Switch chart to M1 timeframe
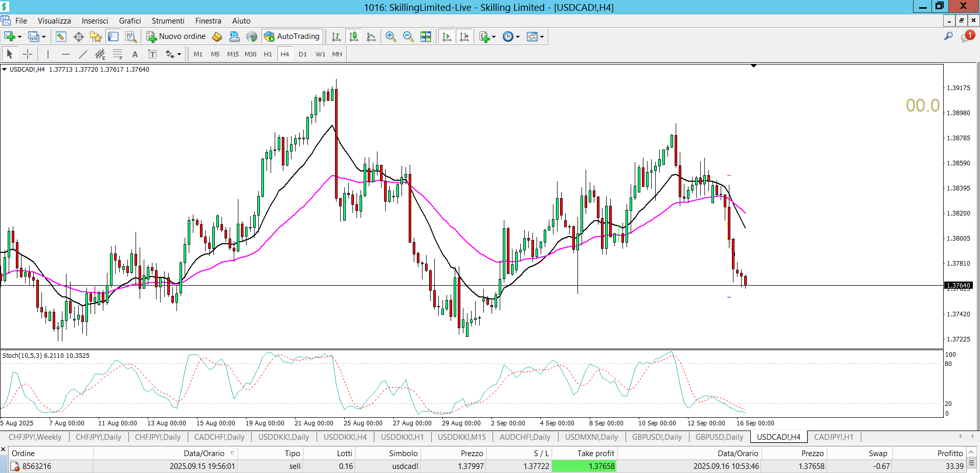This screenshot has width=980, height=473. 198,54
